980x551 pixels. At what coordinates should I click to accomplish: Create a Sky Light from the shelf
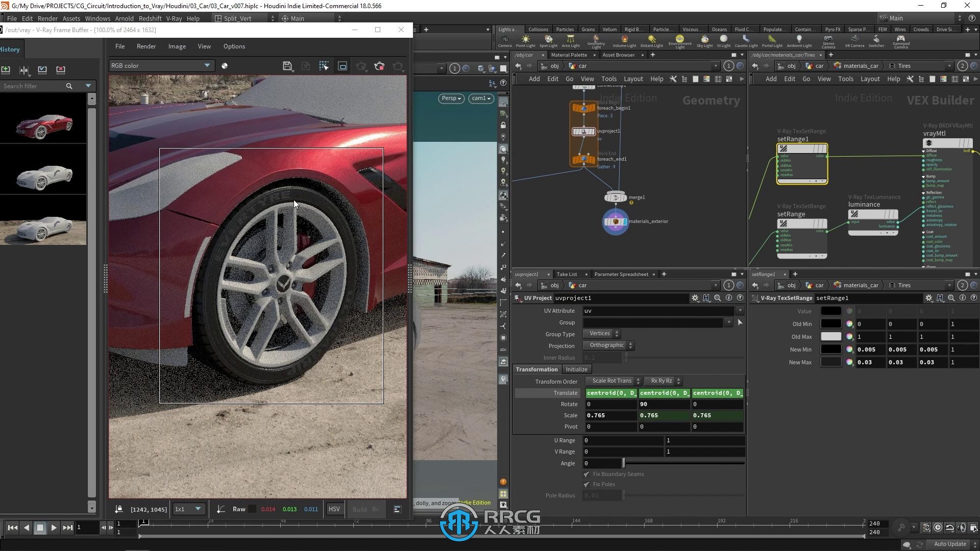tap(704, 41)
